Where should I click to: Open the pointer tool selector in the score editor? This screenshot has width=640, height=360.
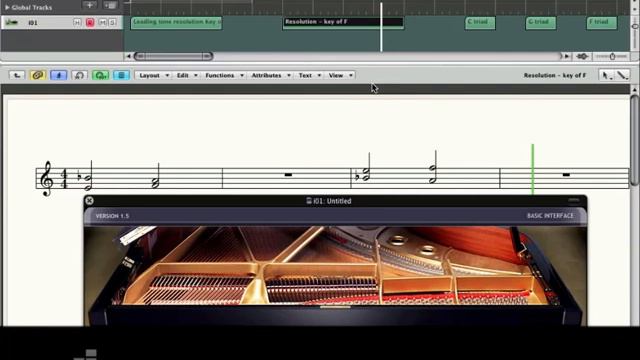coord(606,75)
